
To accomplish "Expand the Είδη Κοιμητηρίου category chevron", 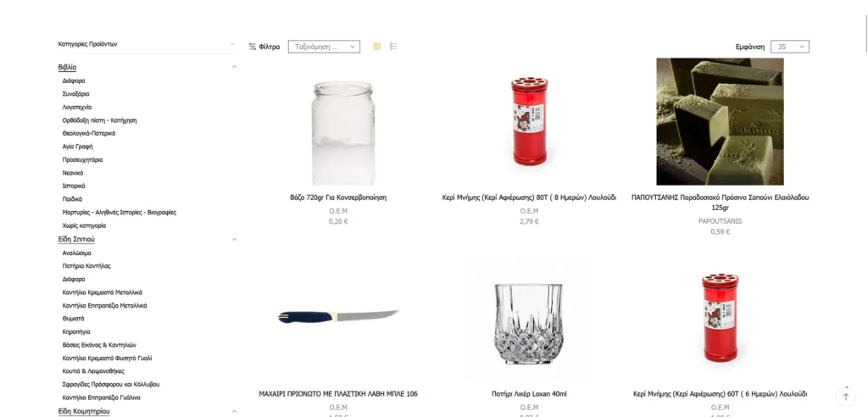I will (234, 411).
